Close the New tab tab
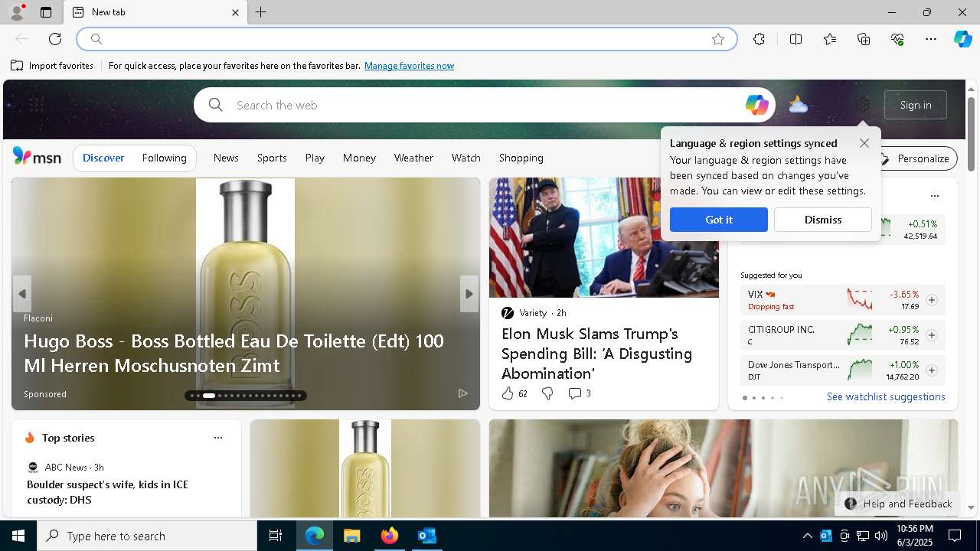The height and width of the screenshot is (551, 980). point(235,12)
